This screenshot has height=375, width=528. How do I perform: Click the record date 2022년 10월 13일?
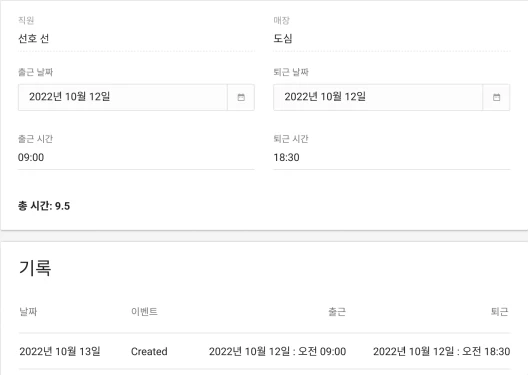click(60, 351)
